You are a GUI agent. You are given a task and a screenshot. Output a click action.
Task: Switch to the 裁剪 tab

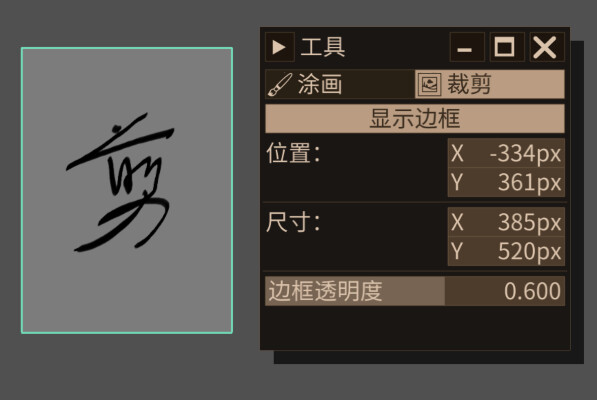tap(490, 84)
